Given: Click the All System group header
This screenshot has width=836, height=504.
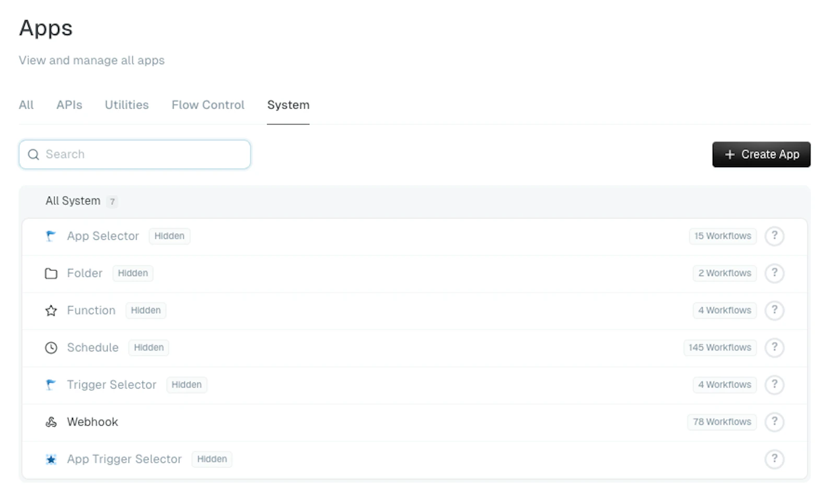Looking at the screenshot, I should pyautogui.click(x=415, y=202).
